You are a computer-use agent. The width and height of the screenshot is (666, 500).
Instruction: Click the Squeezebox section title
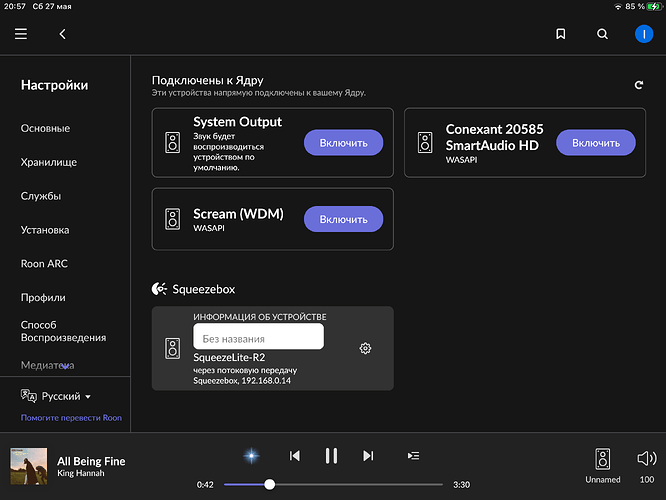pyautogui.click(x=203, y=289)
